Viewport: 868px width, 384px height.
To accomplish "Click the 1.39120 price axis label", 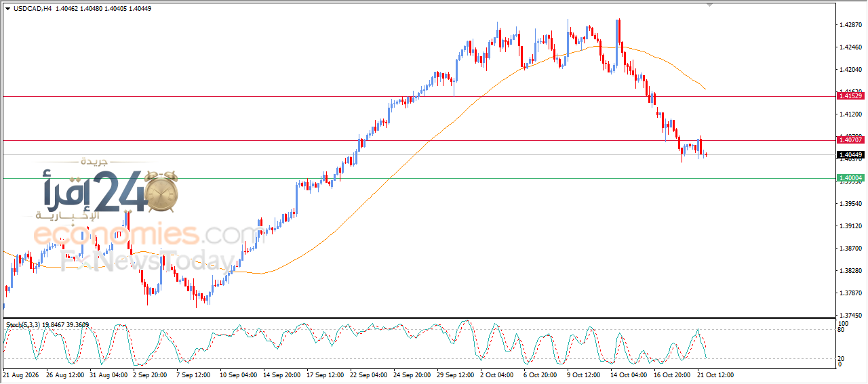I will pos(850,226).
